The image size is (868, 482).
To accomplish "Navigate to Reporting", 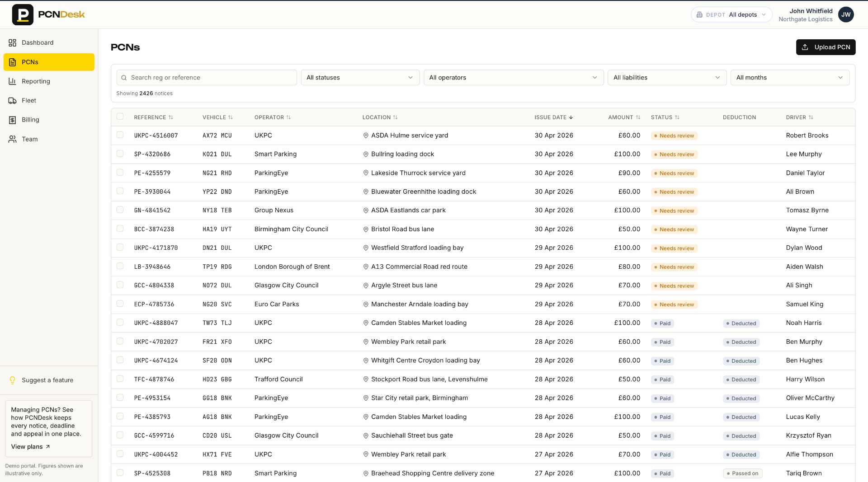I will pyautogui.click(x=49, y=81).
